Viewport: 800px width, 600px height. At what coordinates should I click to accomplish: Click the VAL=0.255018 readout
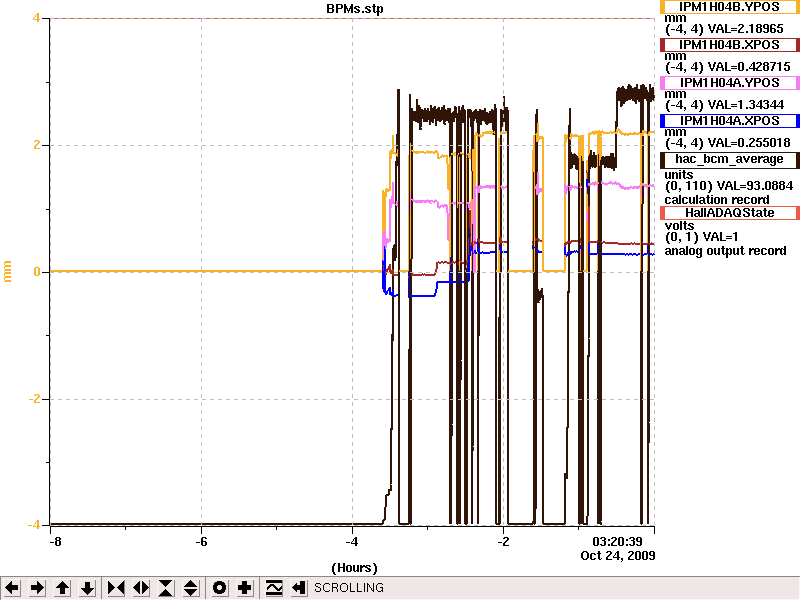click(x=749, y=143)
